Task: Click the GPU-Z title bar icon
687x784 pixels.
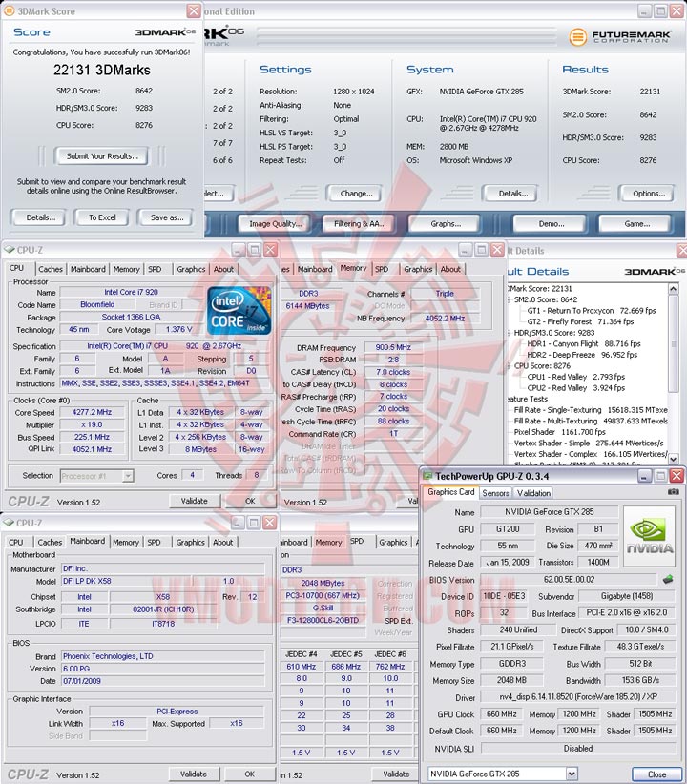Action: click(427, 476)
